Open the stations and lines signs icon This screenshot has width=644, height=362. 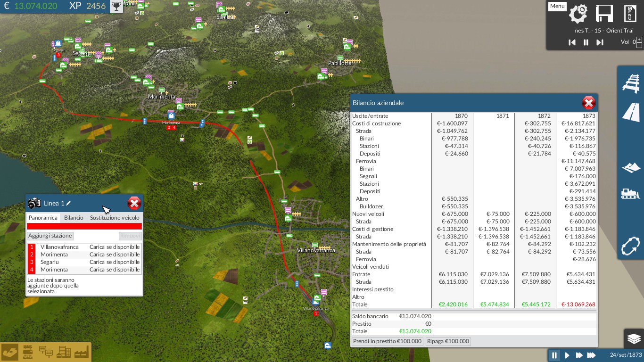(46, 352)
